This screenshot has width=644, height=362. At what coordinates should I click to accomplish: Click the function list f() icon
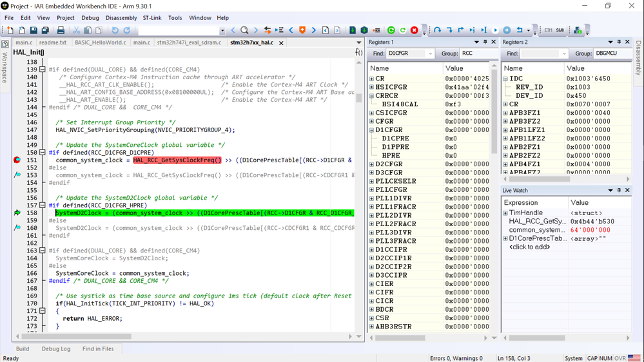click(358, 52)
